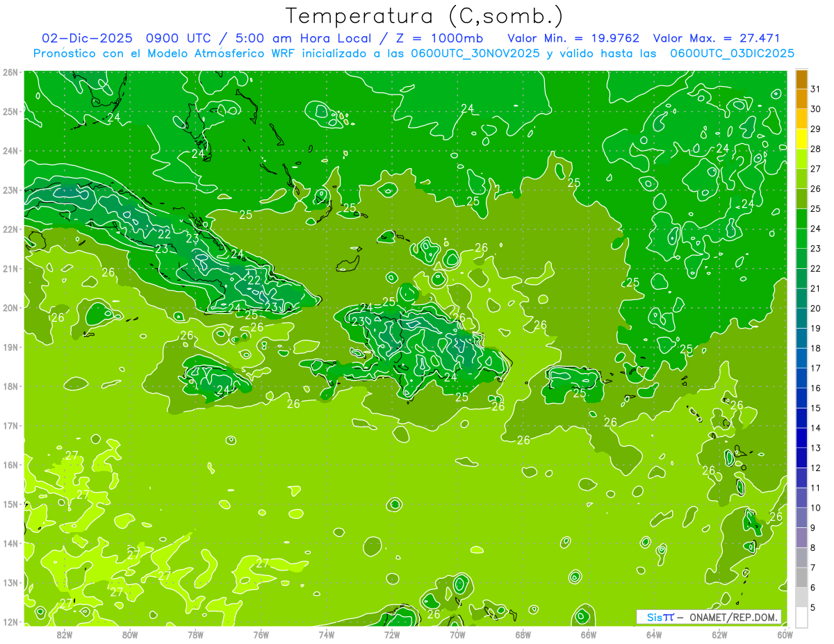Click the color scale label 10

pos(816,508)
